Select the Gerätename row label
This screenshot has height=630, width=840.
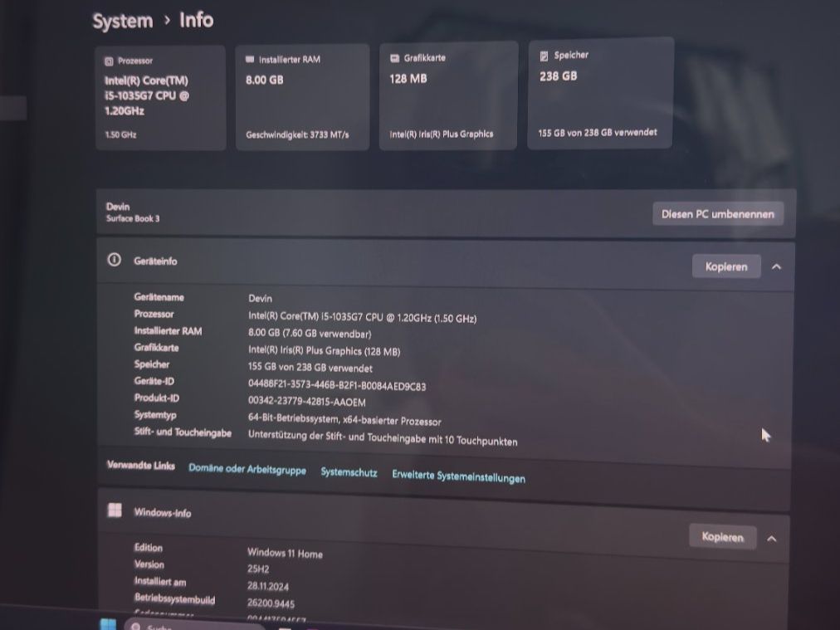pos(159,297)
